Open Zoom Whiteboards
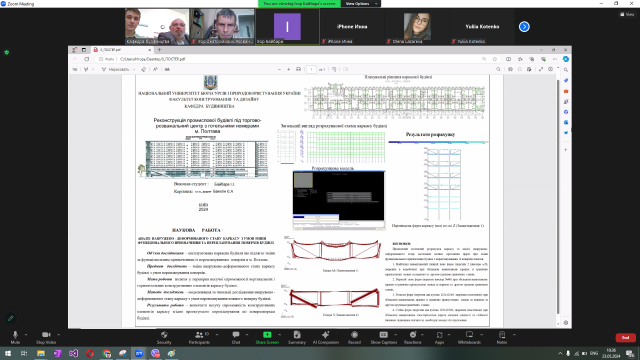The height and width of the screenshot is (360, 640). point(469,337)
